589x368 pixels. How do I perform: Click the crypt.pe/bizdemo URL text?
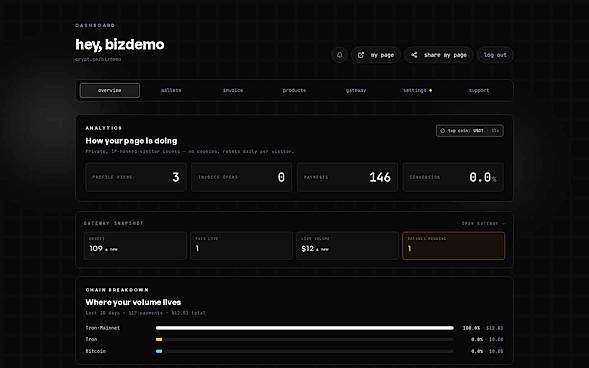coord(98,59)
